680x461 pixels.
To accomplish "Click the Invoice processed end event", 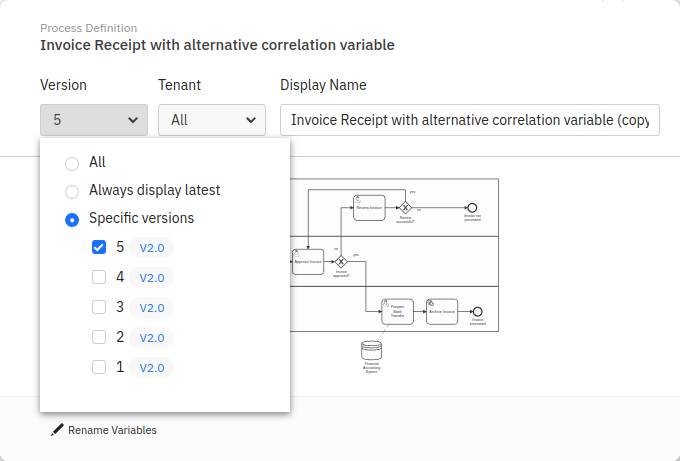I will (x=477, y=312).
